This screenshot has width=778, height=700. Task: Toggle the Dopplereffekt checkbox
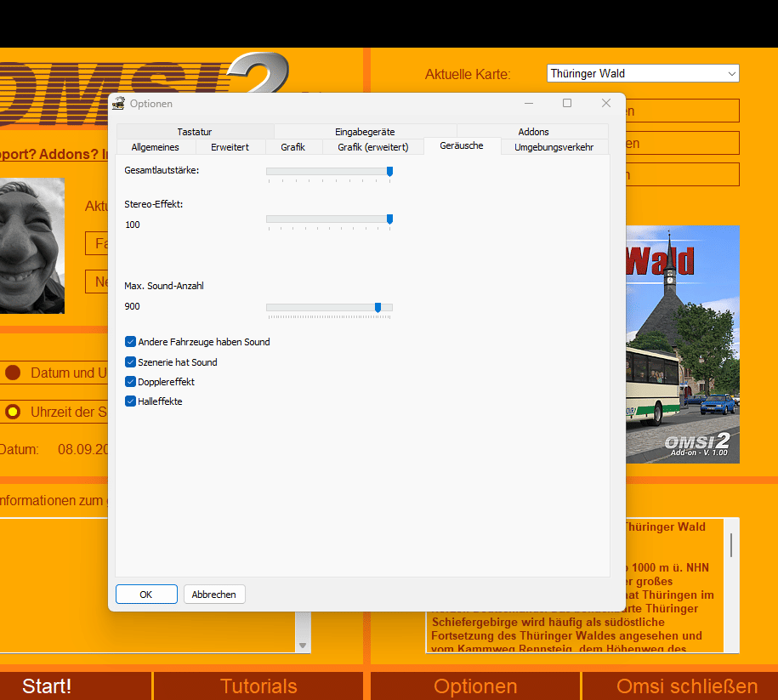(131, 382)
